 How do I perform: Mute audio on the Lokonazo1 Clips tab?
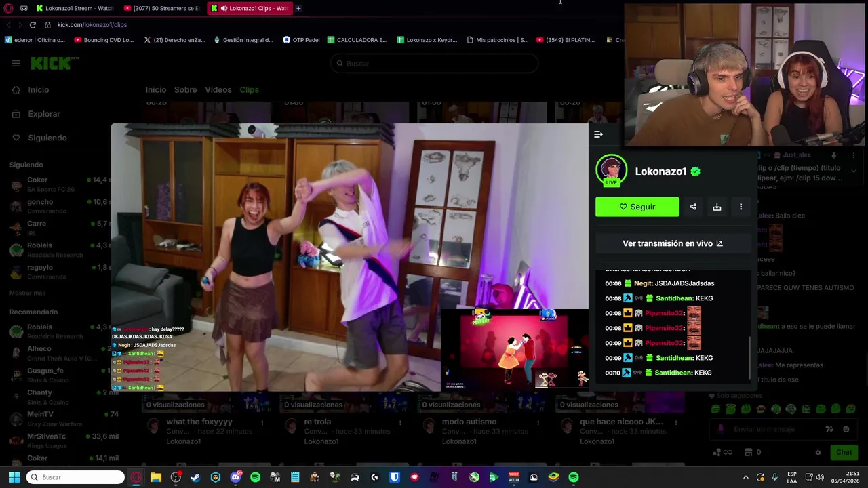(224, 8)
